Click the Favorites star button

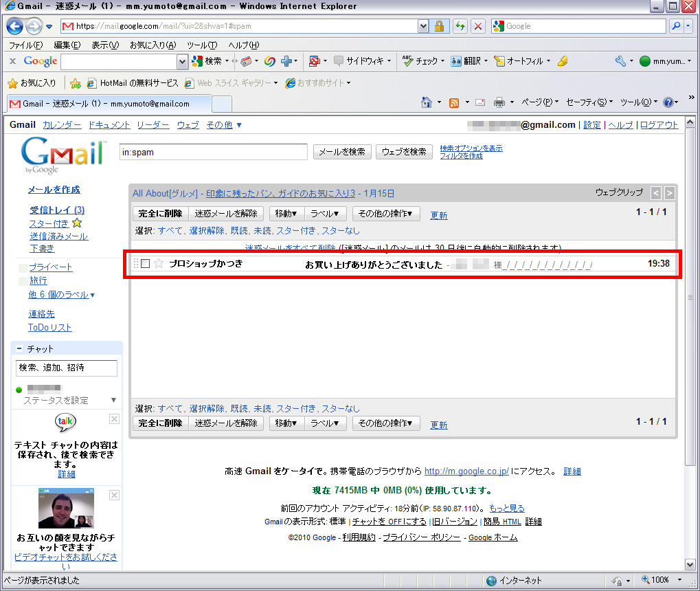click(x=32, y=83)
